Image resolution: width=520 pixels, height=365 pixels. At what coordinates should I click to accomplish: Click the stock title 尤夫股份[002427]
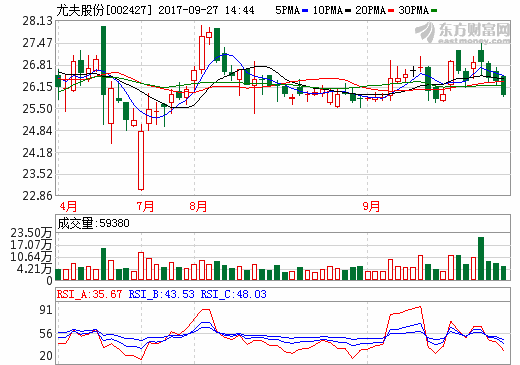(104, 10)
